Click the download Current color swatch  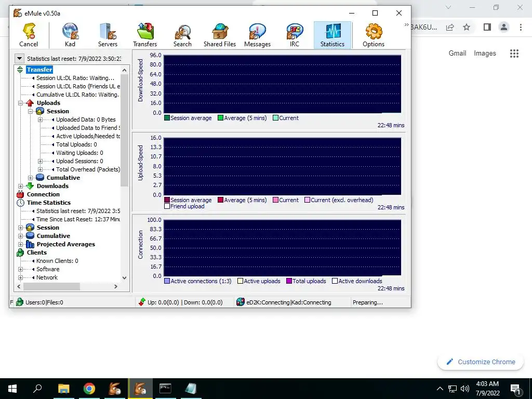coord(275,118)
